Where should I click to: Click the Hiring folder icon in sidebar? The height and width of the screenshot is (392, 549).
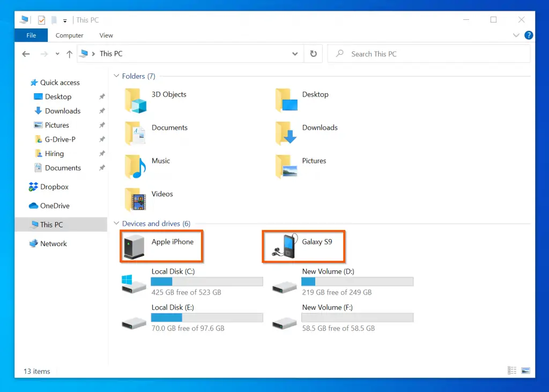point(39,153)
